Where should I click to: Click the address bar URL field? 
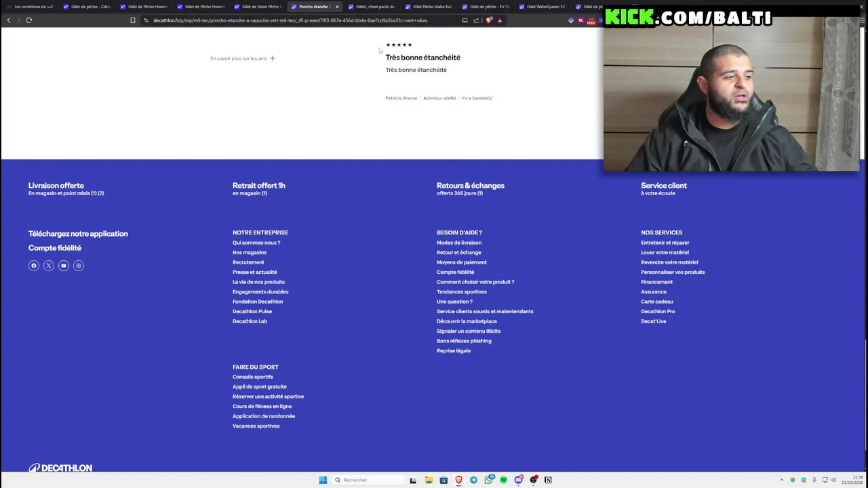point(290,20)
